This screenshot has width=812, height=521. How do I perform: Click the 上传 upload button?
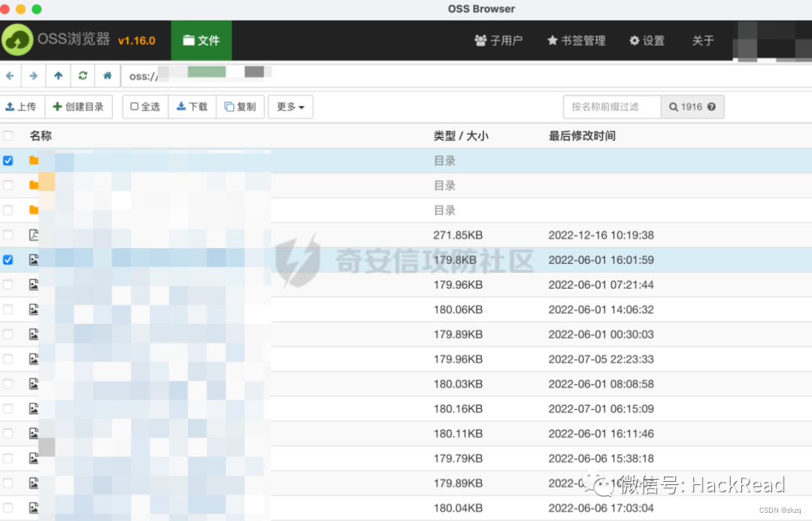[22, 107]
